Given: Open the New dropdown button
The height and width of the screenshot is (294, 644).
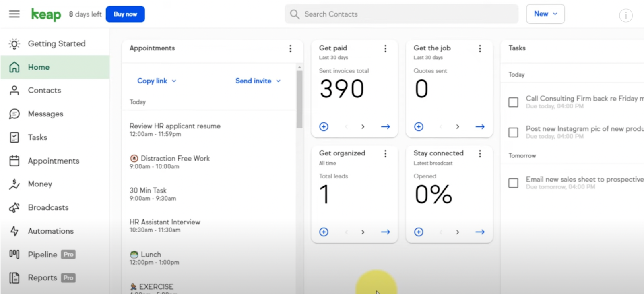Looking at the screenshot, I should [x=545, y=14].
